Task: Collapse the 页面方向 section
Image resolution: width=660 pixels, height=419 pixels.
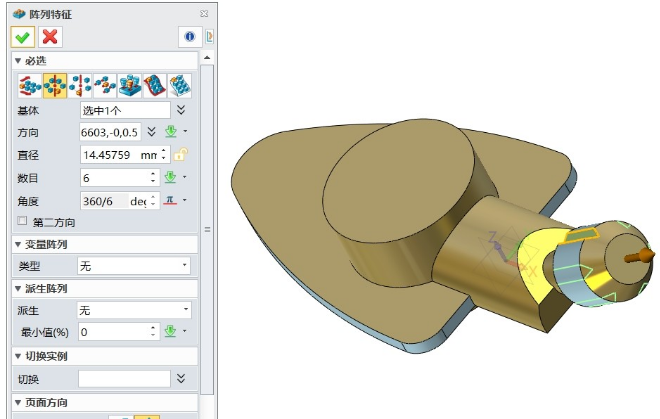Action: point(18,403)
